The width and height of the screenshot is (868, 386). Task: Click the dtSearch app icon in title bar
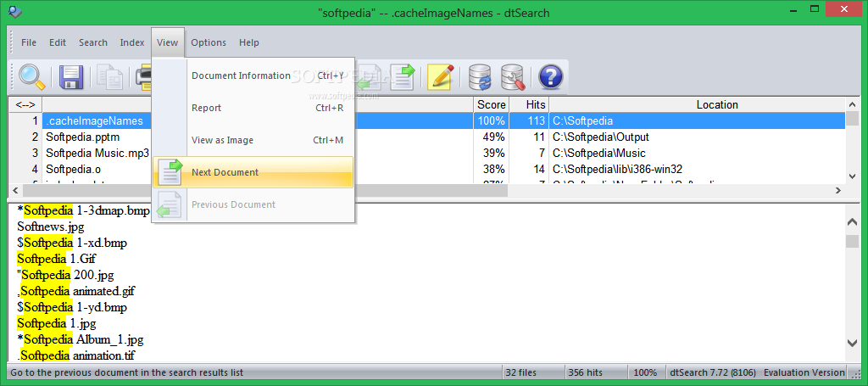click(15, 11)
